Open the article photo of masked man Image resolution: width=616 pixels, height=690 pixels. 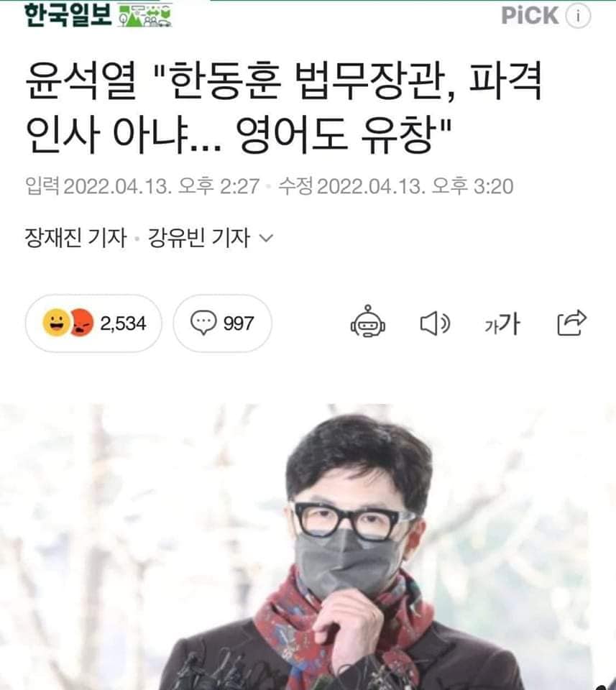308,546
